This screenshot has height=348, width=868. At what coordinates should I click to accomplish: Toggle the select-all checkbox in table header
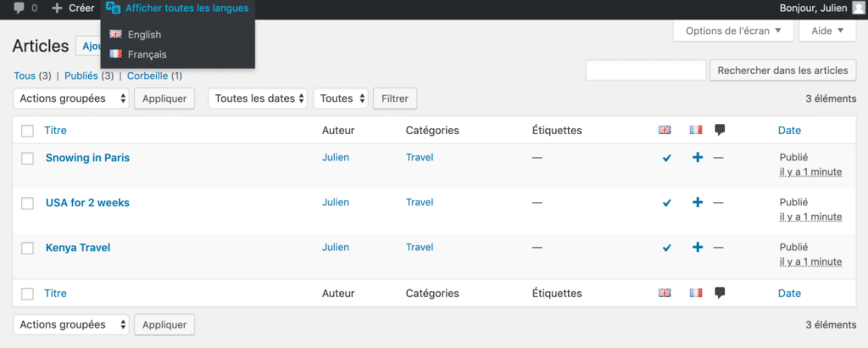(27, 131)
